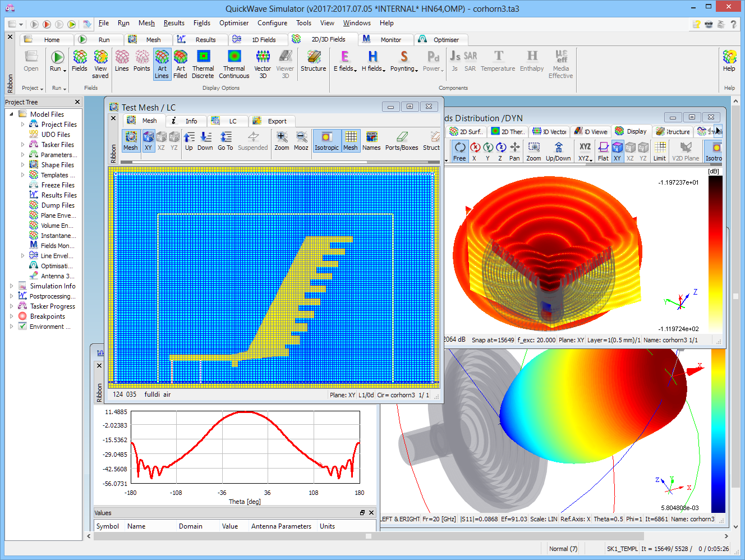The image size is (745, 560).
Task: Toggle Isotropic view in Test Mesh
Action: [326, 141]
